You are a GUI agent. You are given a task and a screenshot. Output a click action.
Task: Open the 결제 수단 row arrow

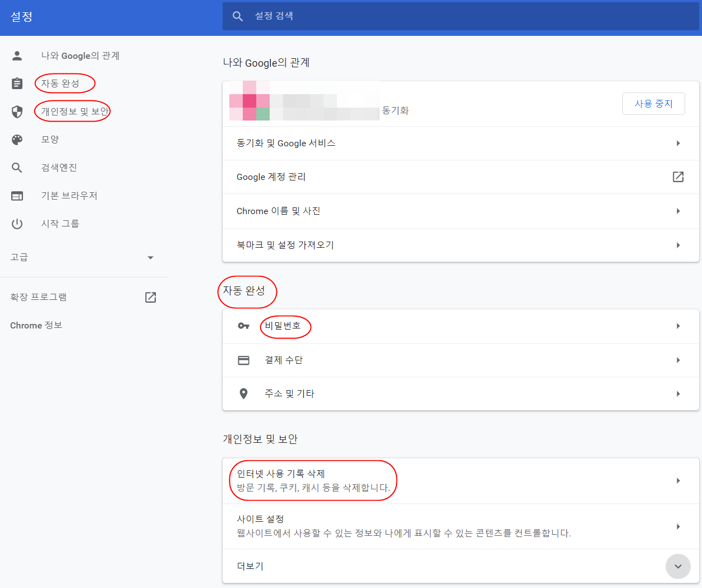click(678, 360)
